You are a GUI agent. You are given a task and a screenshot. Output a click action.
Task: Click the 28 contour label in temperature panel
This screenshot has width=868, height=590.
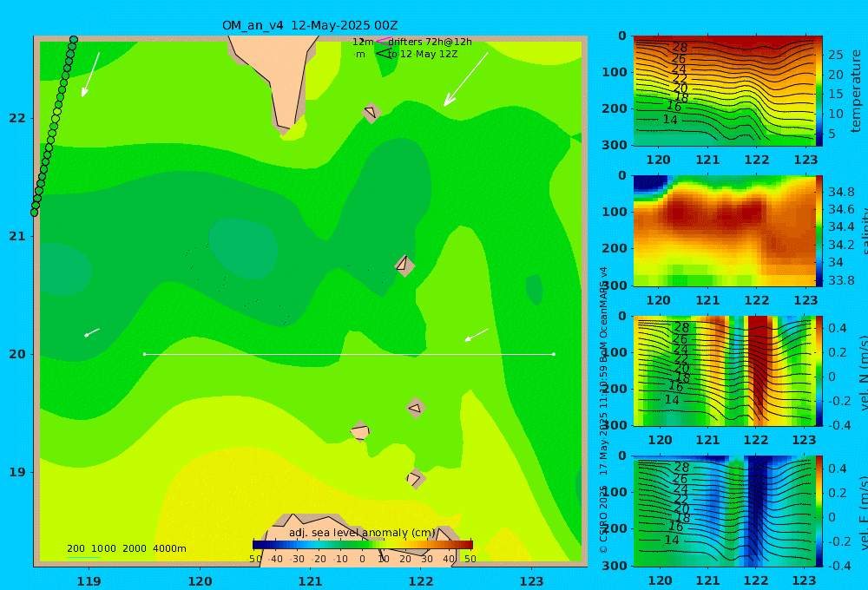click(x=680, y=47)
